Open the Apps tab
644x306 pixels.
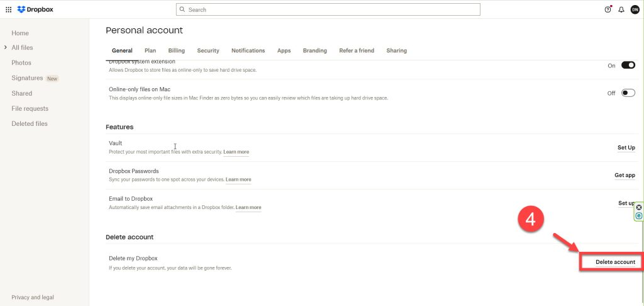pos(284,50)
